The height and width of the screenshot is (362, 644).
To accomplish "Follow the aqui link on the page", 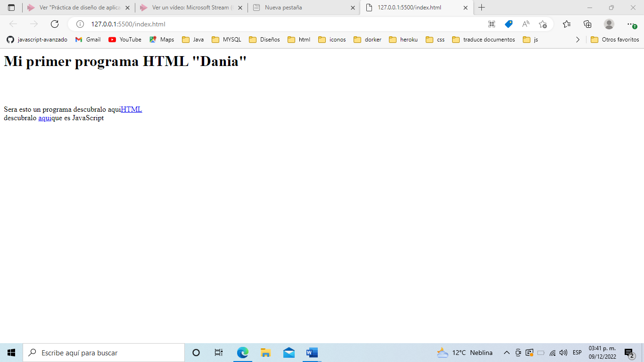I will pos(45,118).
